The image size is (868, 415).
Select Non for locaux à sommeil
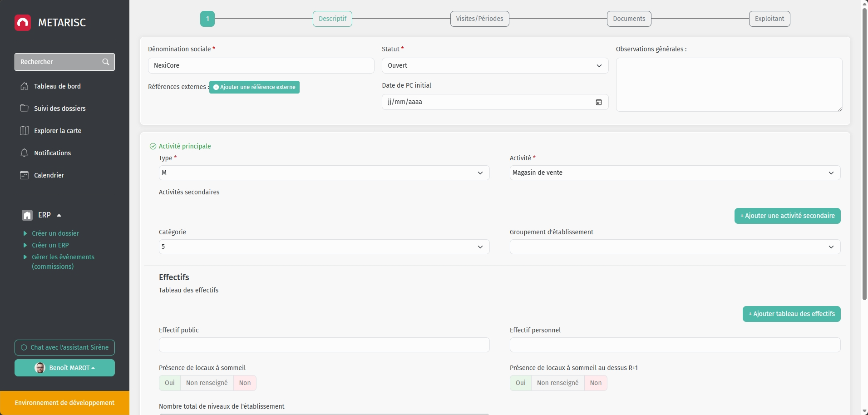coord(245,383)
